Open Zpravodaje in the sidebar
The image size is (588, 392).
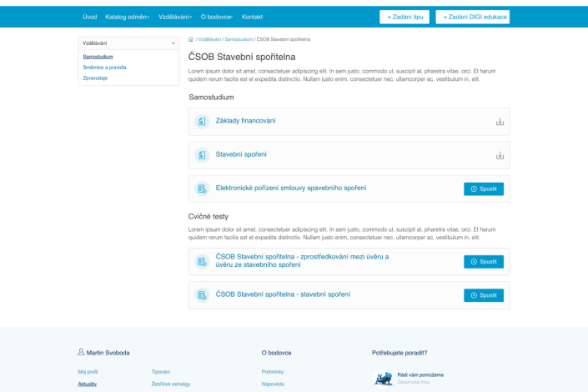click(x=95, y=78)
